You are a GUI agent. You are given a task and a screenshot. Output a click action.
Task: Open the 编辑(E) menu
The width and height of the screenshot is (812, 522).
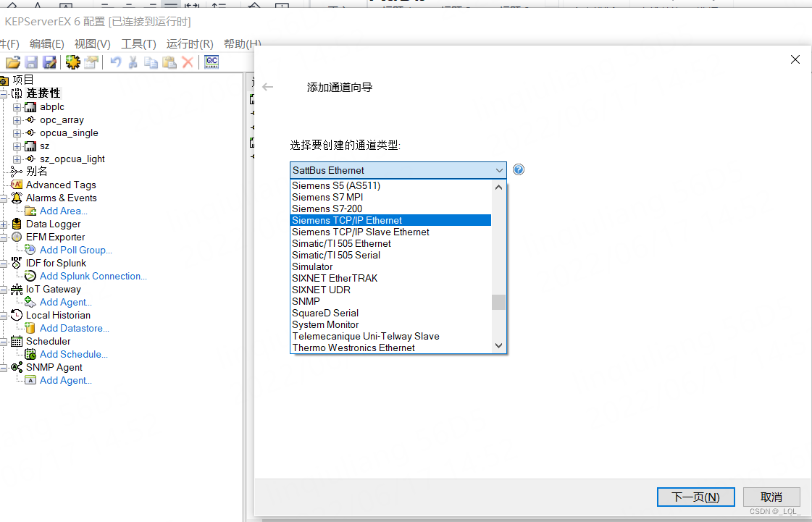pyautogui.click(x=46, y=44)
